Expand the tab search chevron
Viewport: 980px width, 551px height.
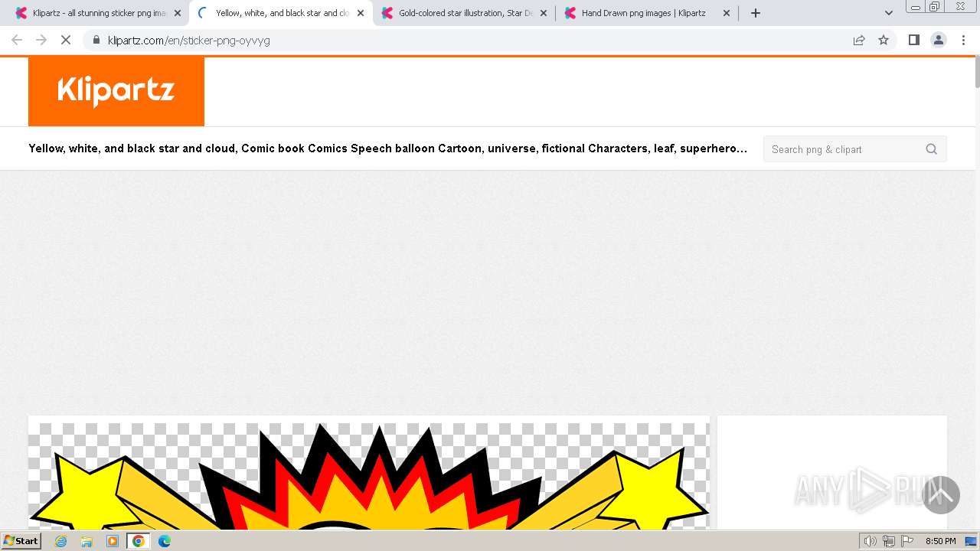(888, 13)
